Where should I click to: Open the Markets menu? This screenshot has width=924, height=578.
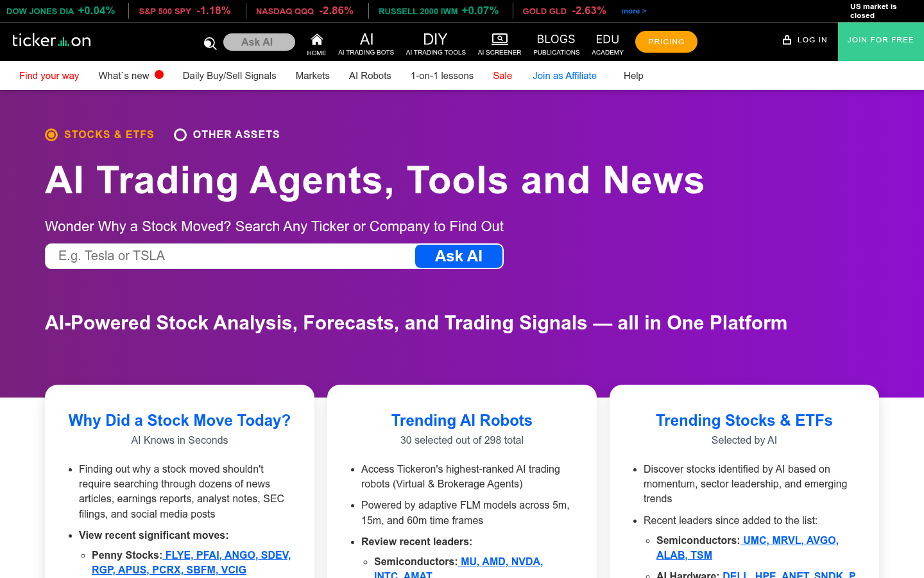312,76
